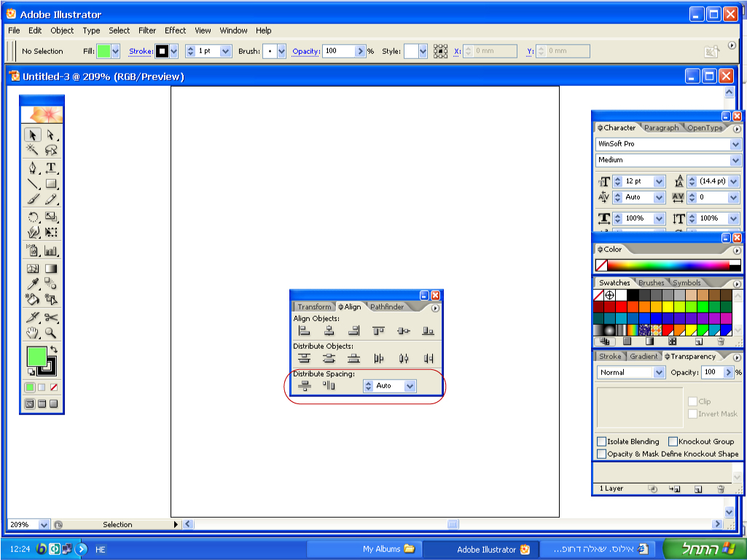Select the Selection (black arrow) tool
Image resolution: width=747 pixels, height=560 pixels.
pos(32,135)
